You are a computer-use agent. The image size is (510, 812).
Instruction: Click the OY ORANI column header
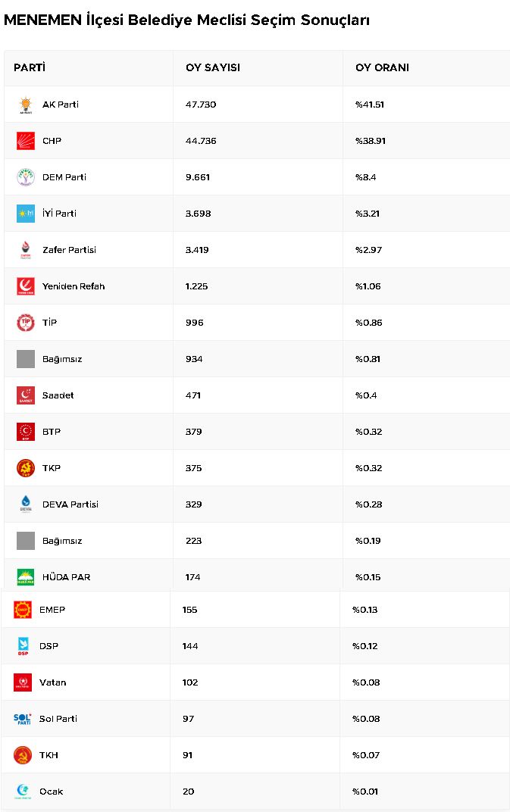click(x=383, y=68)
